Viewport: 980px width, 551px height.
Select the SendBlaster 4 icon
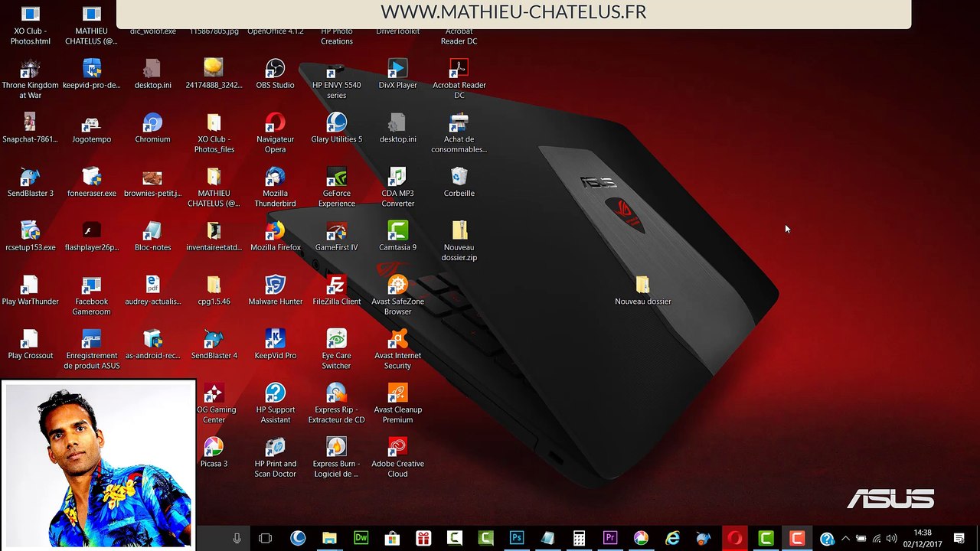pyautogui.click(x=214, y=345)
